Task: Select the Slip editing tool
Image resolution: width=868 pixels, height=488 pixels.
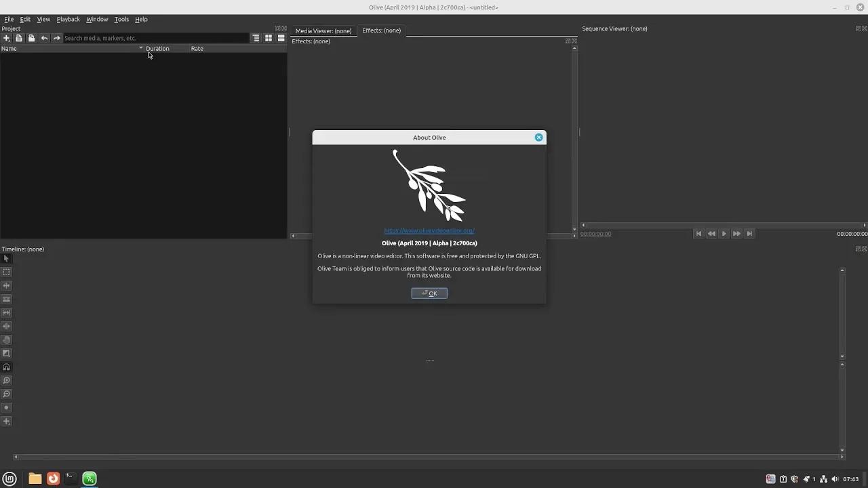Action: click(6, 312)
